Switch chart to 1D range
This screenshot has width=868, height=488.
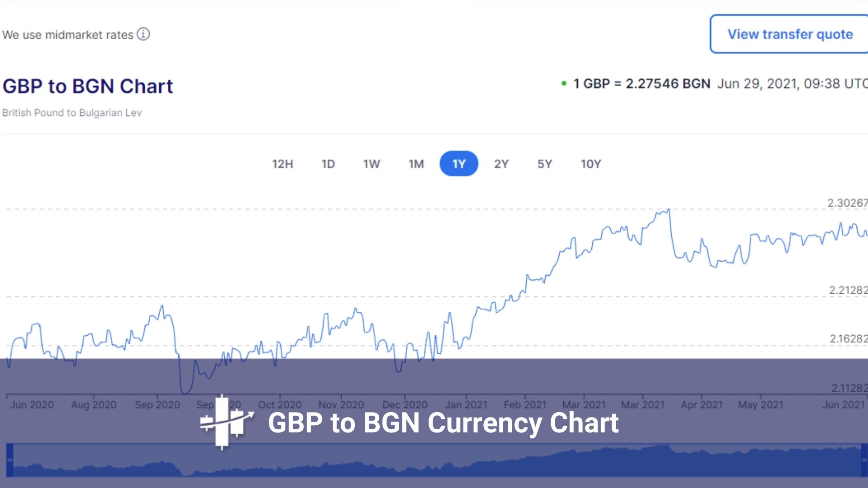click(x=328, y=164)
